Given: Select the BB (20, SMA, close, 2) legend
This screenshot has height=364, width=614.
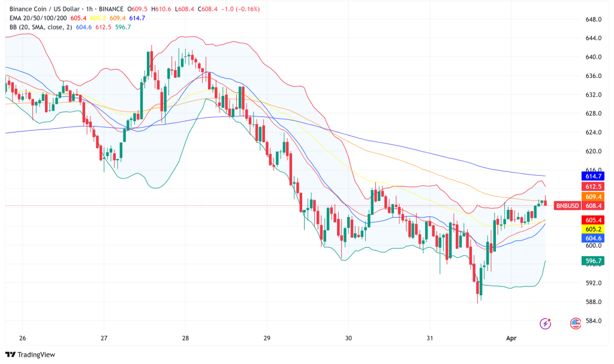Looking at the screenshot, I should pyautogui.click(x=41, y=27).
